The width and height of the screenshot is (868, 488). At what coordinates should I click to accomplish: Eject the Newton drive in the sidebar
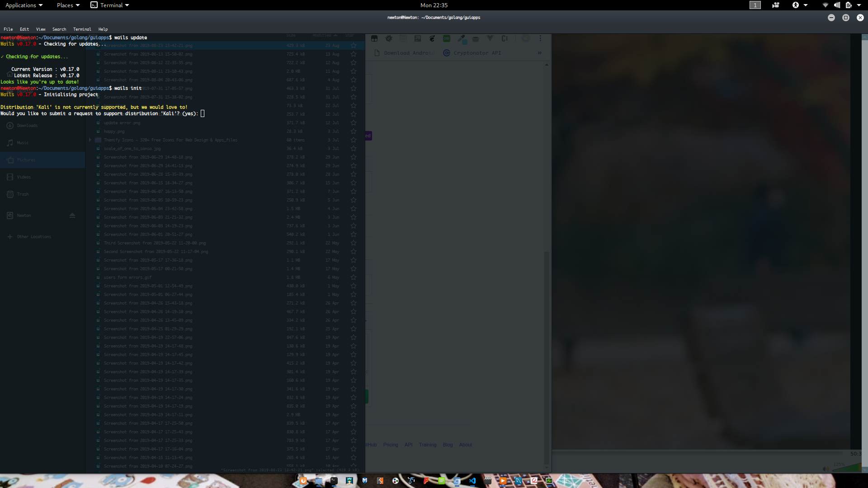coord(72,216)
